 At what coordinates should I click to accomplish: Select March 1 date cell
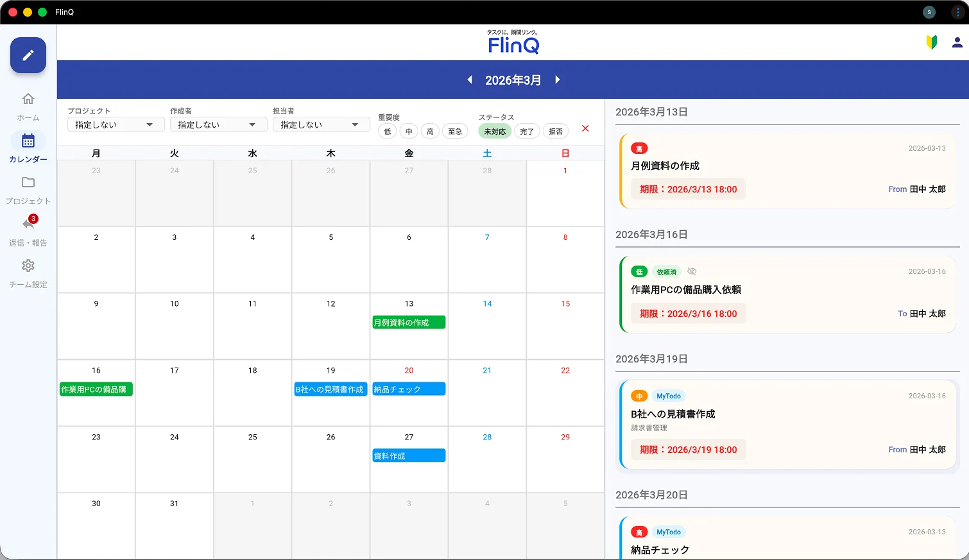pos(565,193)
